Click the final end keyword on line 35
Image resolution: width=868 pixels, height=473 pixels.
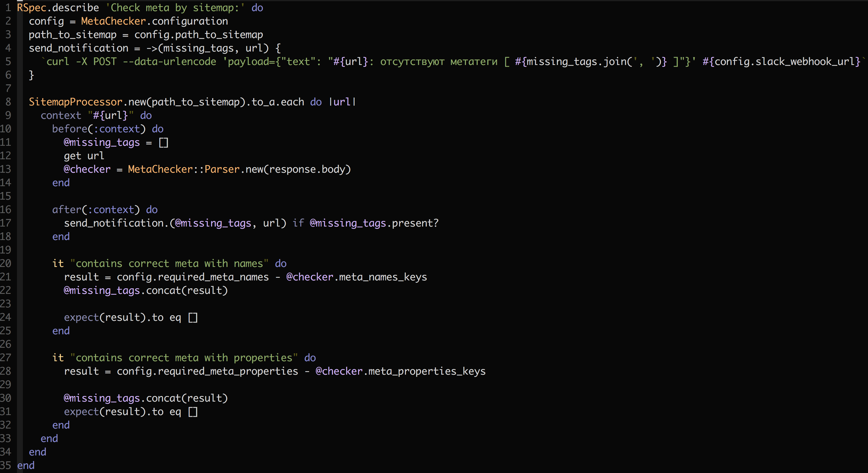click(x=26, y=465)
